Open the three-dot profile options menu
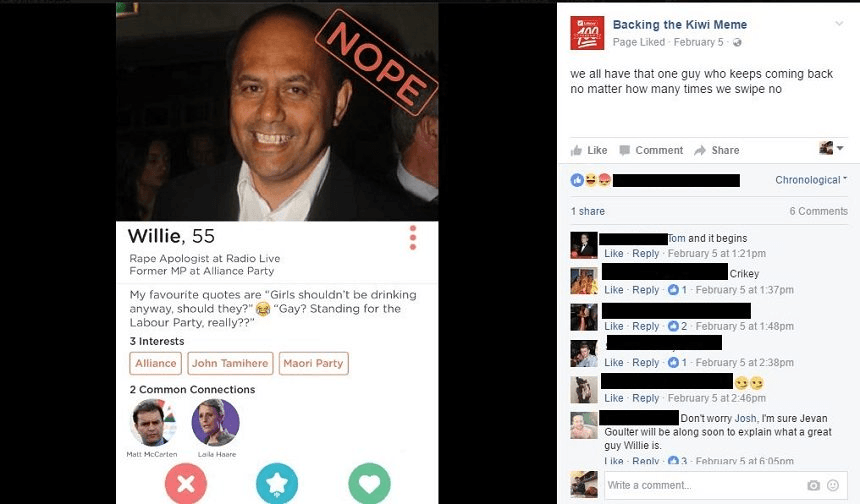The height and width of the screenshot is (504, 860). (413, 237)
